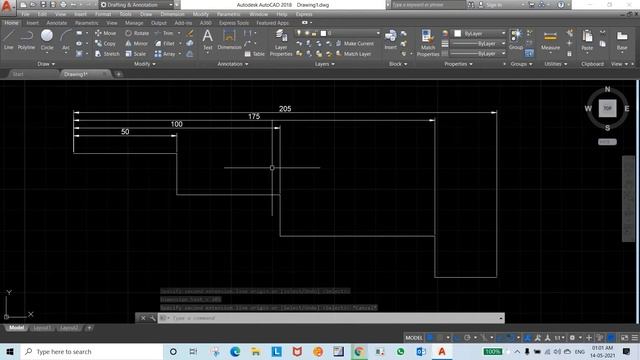Click the keyword search box
The image size is (640, 360).
click(428, 5)
